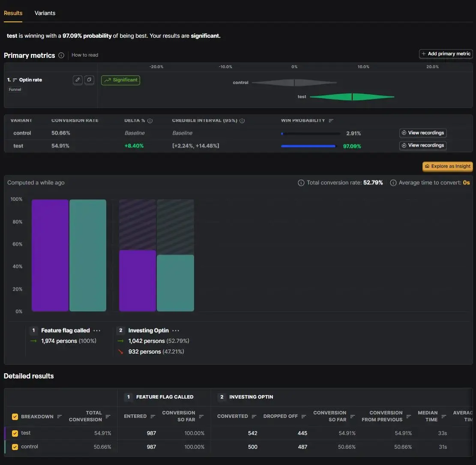Click the Average time to convert info icon
This screenshot has width=476, height=465.
tap(393, 183)
